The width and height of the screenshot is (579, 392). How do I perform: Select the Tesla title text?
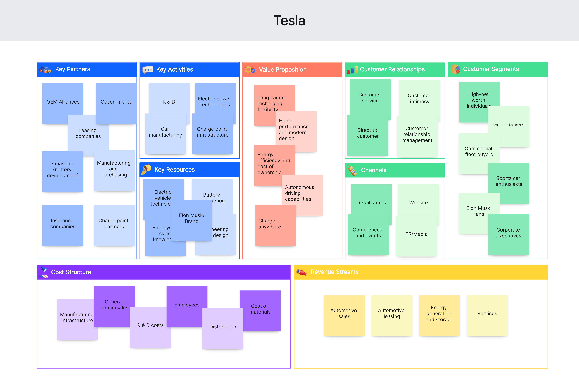[x=289, y=21]
